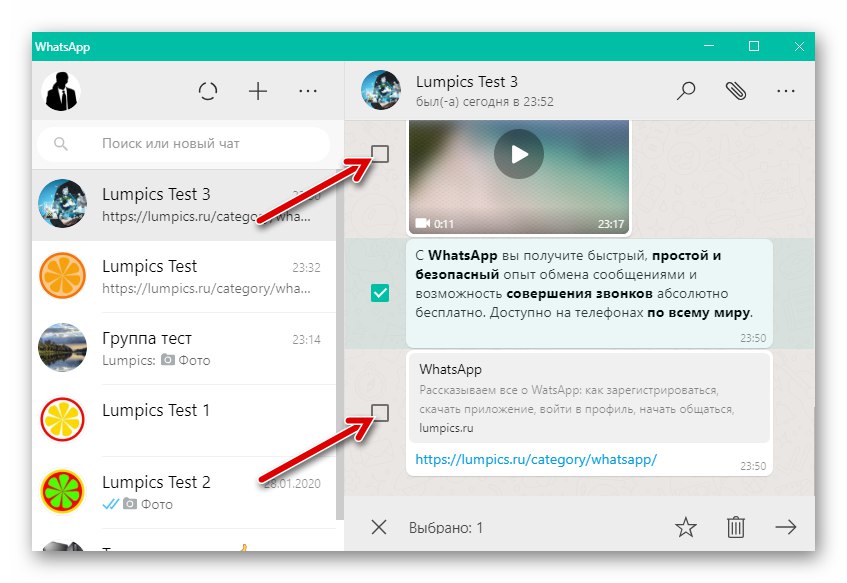Image resolution: width=847 pixels, height=583 pixels.
Task: Star the selected message
Action: click(686, 527)
